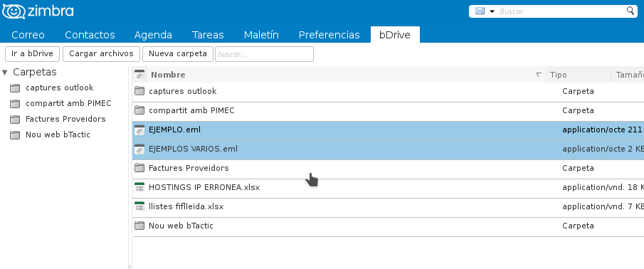644x269 pixels.
Task: Click the llistes fiflleida.xlsx spreadsheet icon
Action: [139, 206]
